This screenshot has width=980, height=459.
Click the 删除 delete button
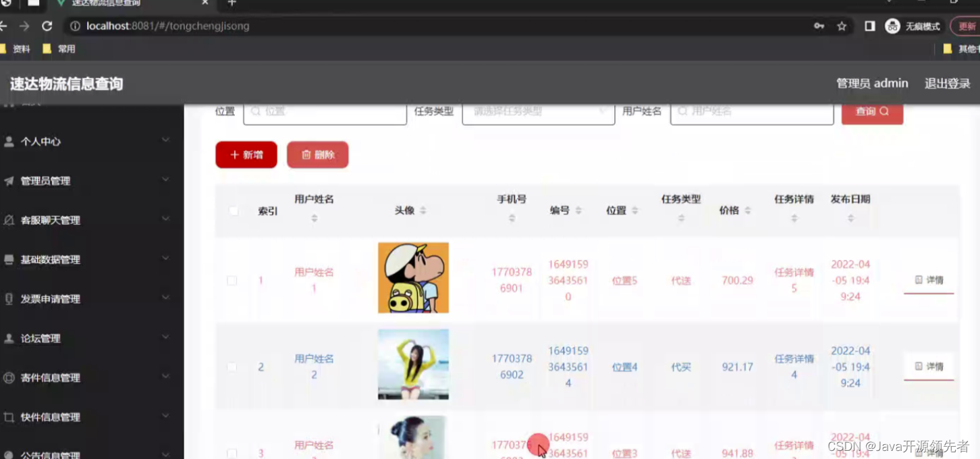[317, 155]
